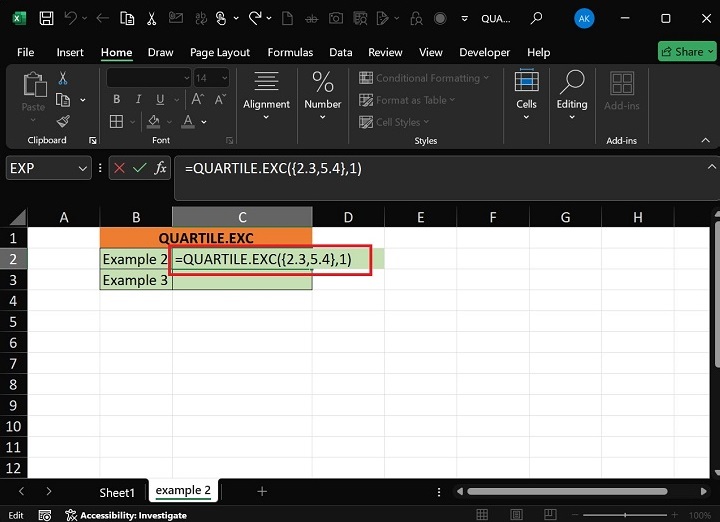Click the quick access Paste clipboard icon

coord(127,18)
